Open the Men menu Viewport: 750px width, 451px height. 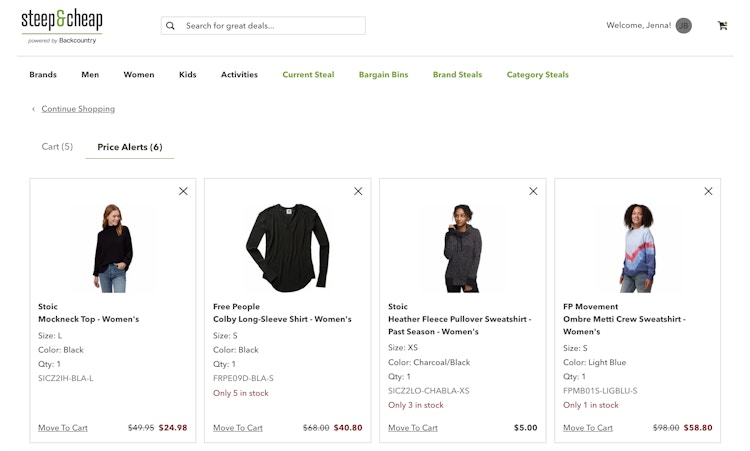pos(90,75)
